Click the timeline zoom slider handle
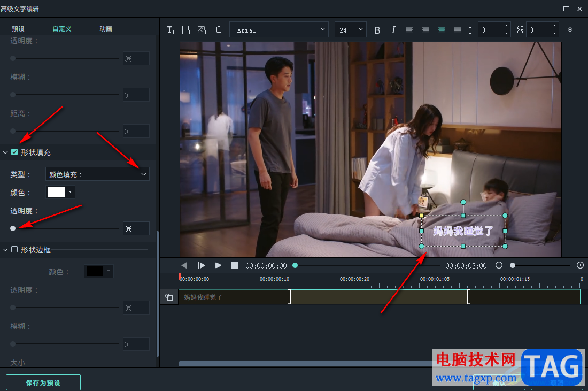The height and width of the screenshot is (391, 588). point(513,265)
